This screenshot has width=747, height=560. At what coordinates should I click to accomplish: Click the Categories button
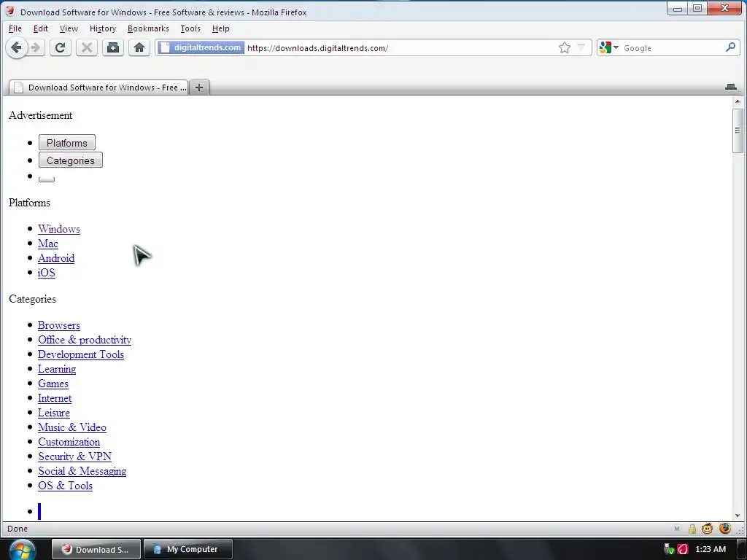[x=71, y=160]
